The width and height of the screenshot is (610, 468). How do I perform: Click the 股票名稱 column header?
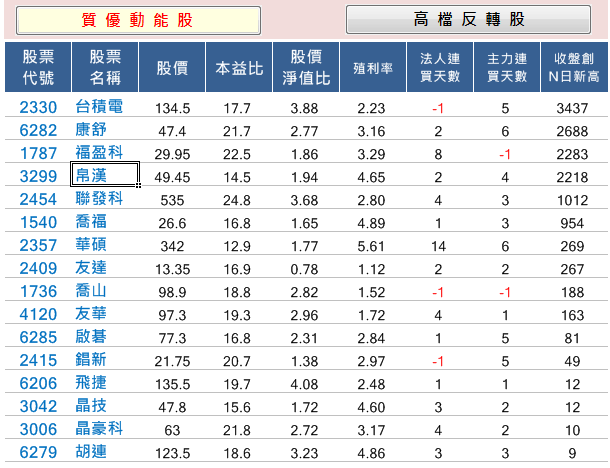105,67
